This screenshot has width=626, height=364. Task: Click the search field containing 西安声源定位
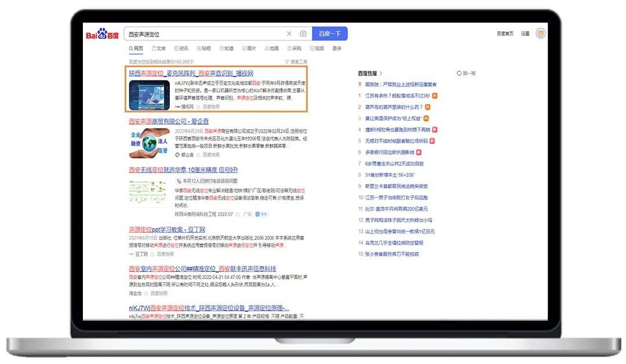[203, 34]
